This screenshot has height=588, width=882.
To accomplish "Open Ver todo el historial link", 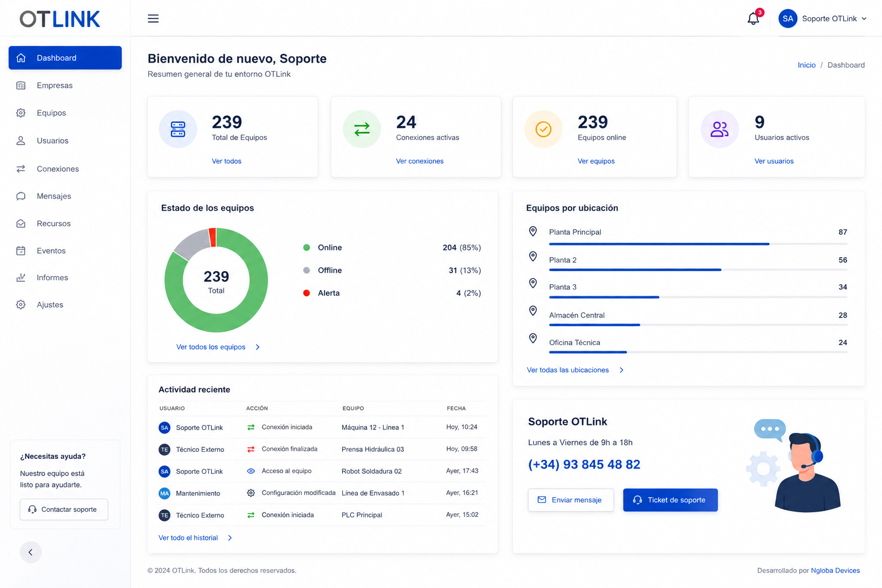I will tap(188, 538).
